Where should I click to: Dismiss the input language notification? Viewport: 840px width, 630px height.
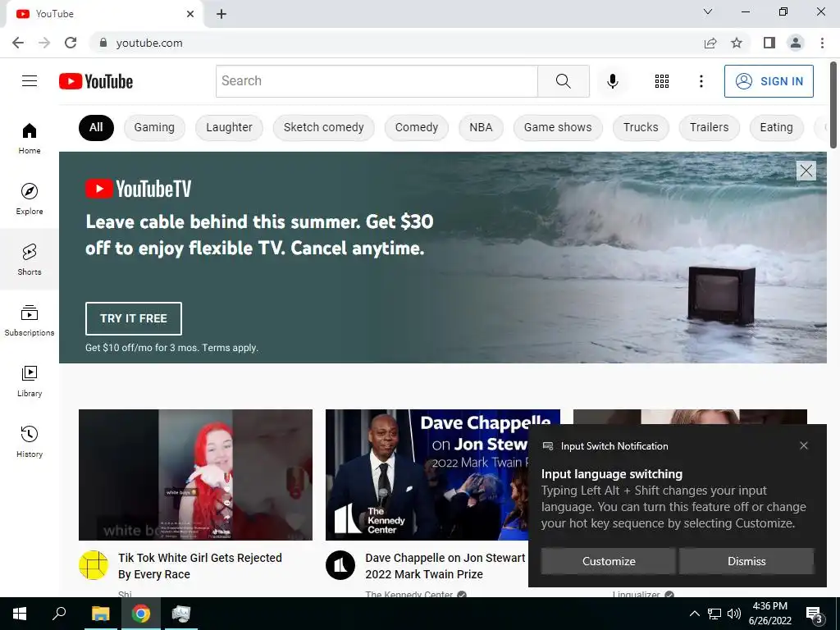[746, 561]
